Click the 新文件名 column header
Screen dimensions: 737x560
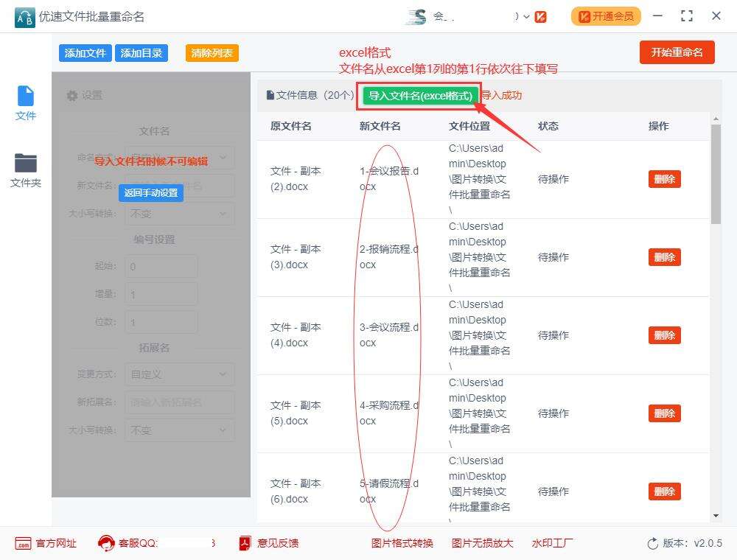pyautogui.click(x=380, y=126)
